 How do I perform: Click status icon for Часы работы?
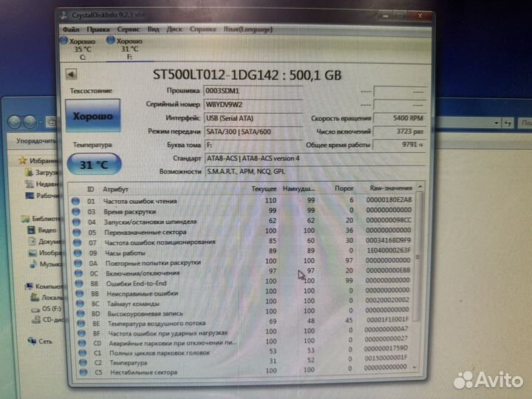pos(78,253)
